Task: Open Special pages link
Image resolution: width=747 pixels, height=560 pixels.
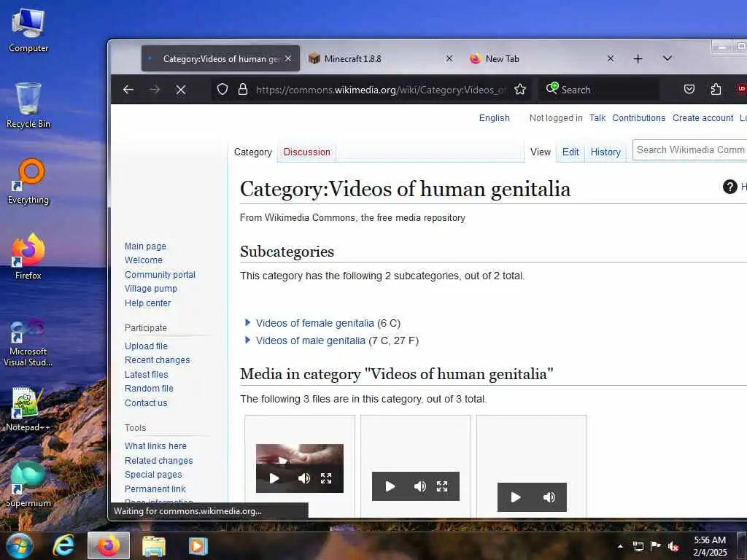Action: coord(153,475)
